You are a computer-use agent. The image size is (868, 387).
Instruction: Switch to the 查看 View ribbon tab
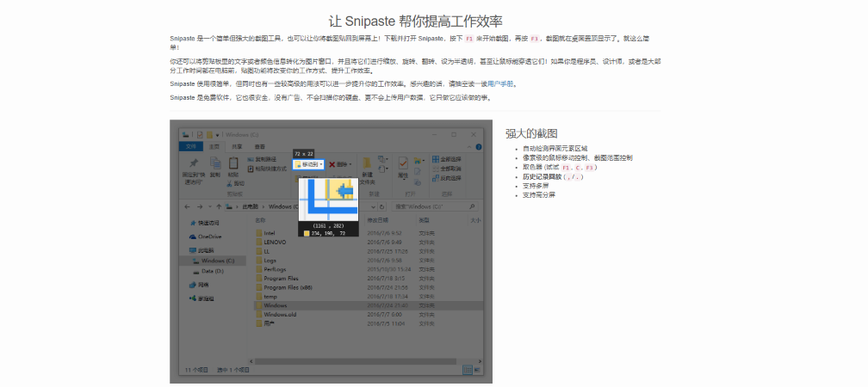pos(260,146)
